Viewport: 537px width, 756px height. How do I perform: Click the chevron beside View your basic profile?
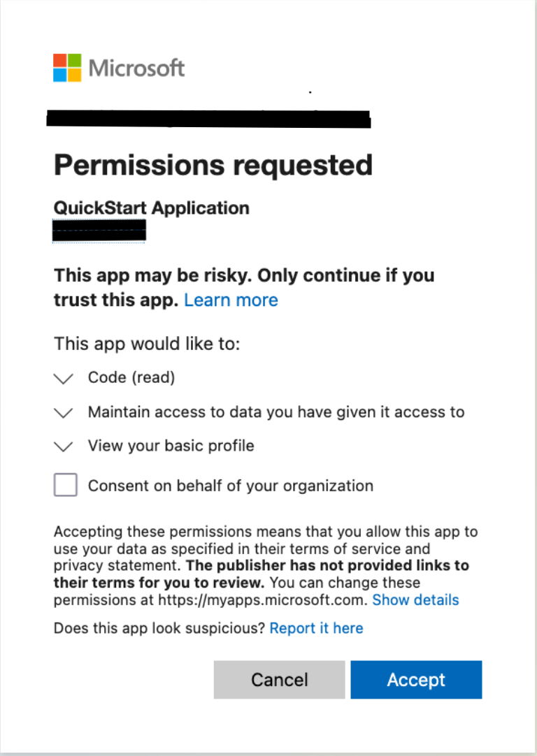click(x=63, y=447)
